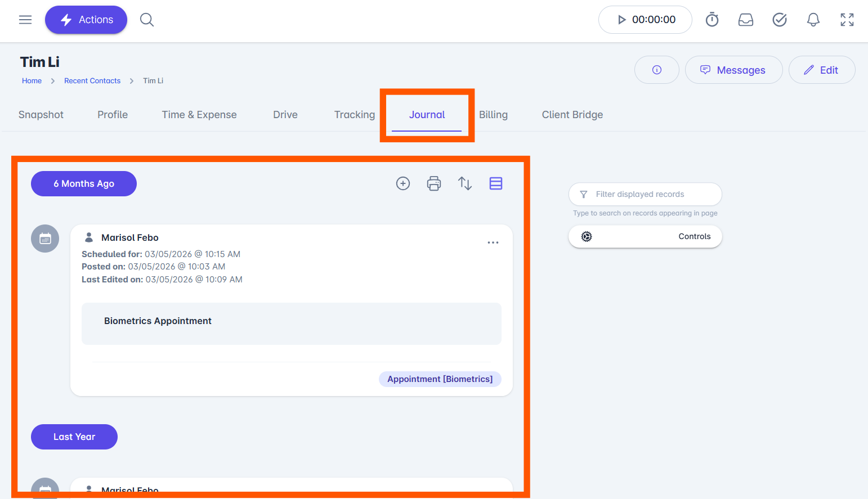This screenshot has height=499, width=868.
Task: Toggle the journal list view layout
Action: (496, 183)
